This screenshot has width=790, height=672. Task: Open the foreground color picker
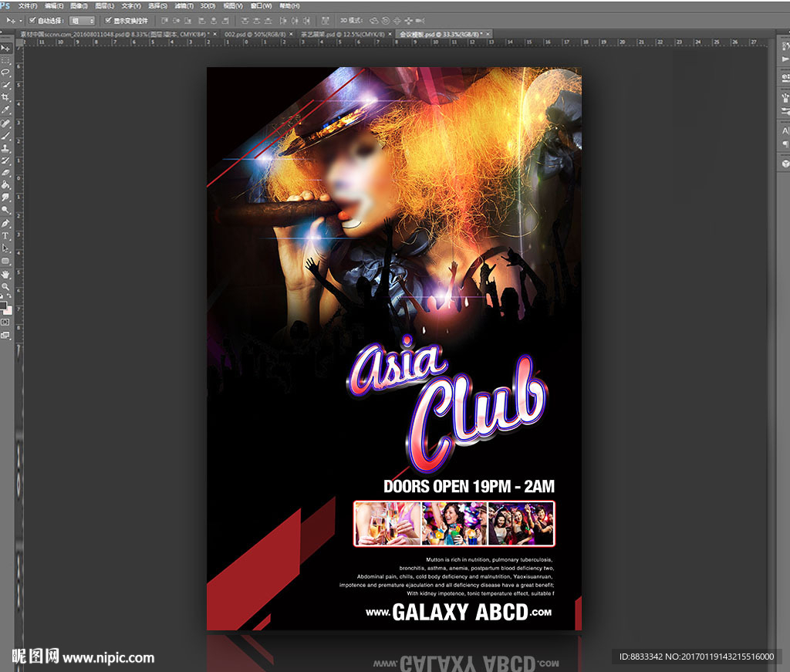tap(3, 306)
